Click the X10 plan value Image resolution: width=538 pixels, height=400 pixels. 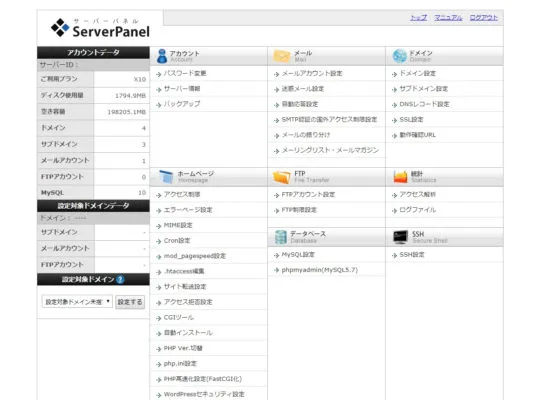140,79
